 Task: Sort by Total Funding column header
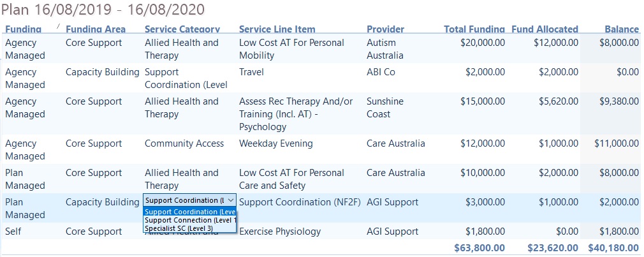tap(474, 29)
